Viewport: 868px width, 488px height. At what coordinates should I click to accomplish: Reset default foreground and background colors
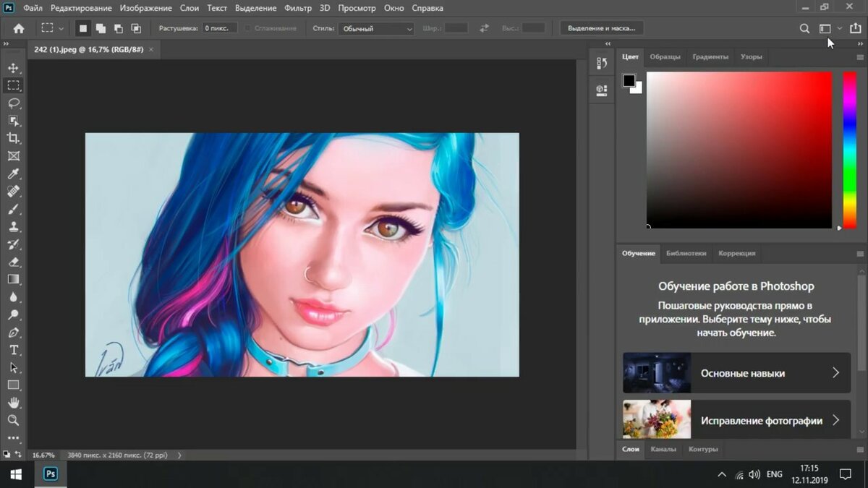(x=6, y=454)
